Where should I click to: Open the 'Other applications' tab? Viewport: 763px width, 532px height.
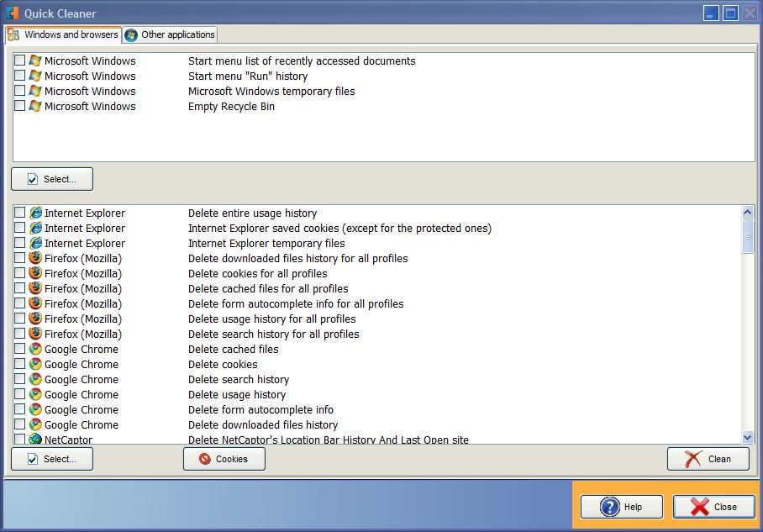point(170,34)
